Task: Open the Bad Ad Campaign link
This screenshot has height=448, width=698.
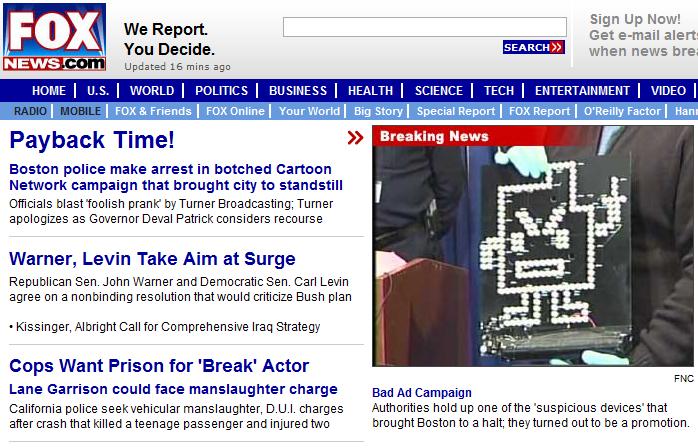Action: click(422, 393)
